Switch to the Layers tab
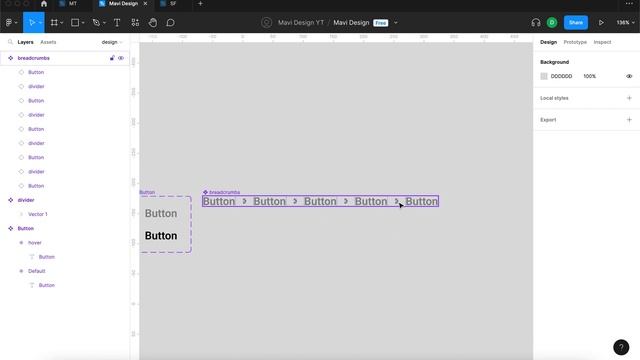This screenshot has width=640, height=360. tap(25, 42)
